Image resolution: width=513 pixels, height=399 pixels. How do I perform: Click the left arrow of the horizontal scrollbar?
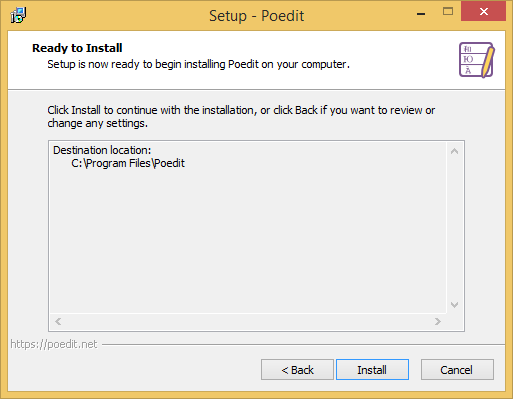(58, 321)
